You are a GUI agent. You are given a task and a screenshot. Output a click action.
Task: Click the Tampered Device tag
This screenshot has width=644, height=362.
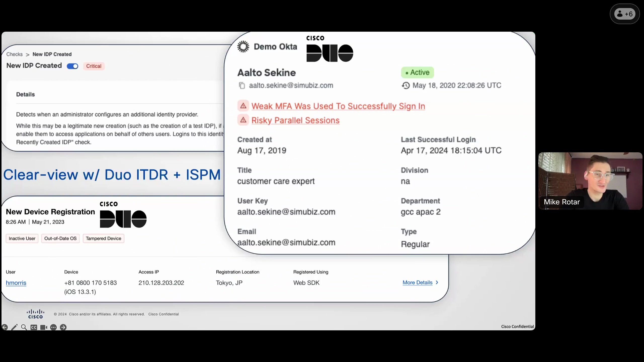[103, 238]
